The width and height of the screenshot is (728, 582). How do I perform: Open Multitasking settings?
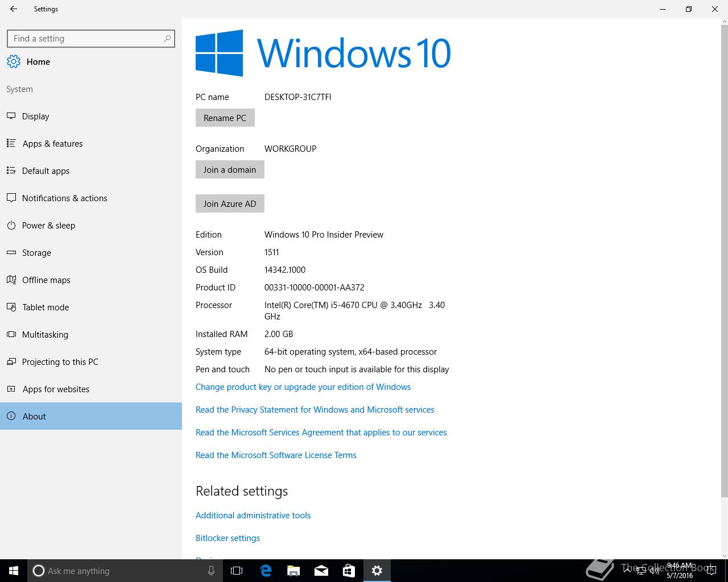[91, 335]
